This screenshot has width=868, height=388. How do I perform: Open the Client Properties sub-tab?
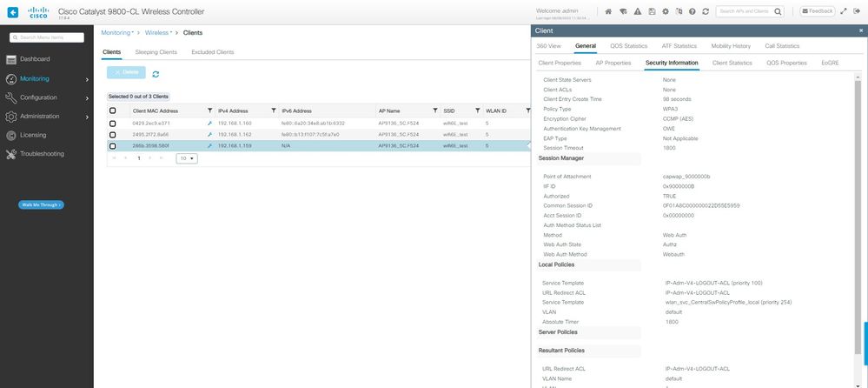click(x=560, y=64)
